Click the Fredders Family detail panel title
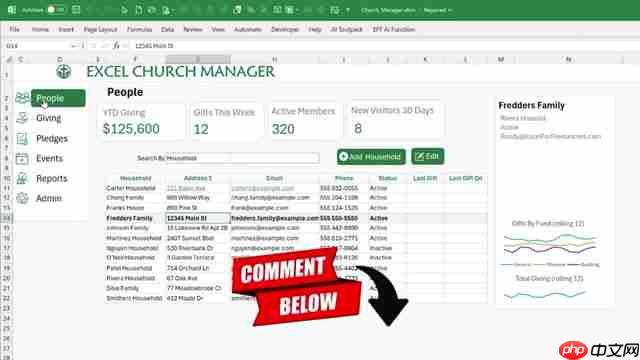The width and height of the screenshot is (640, 360). (531, 105)
